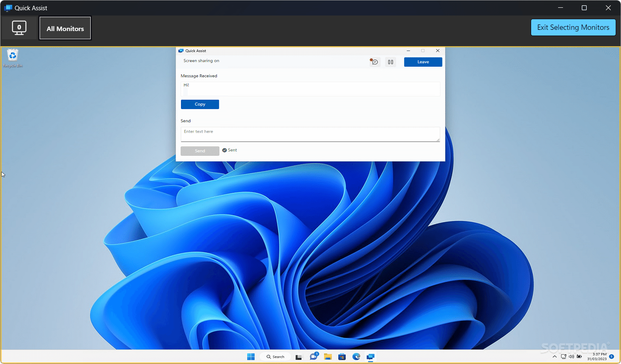This screenshot has width=621, height=364.
Task: Toggle the chat message icon in inner window
Action: [374, 62]
